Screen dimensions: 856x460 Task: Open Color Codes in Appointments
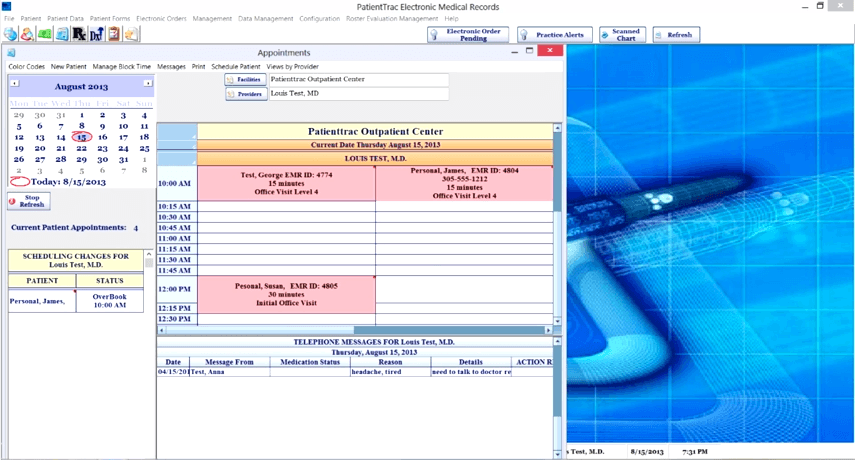click(x=26, y=67)
